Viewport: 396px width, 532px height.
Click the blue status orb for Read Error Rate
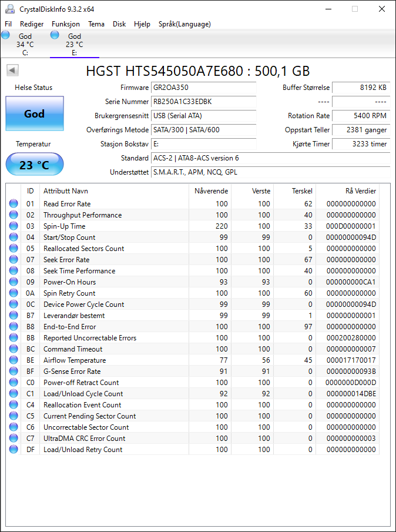[14, 203]
